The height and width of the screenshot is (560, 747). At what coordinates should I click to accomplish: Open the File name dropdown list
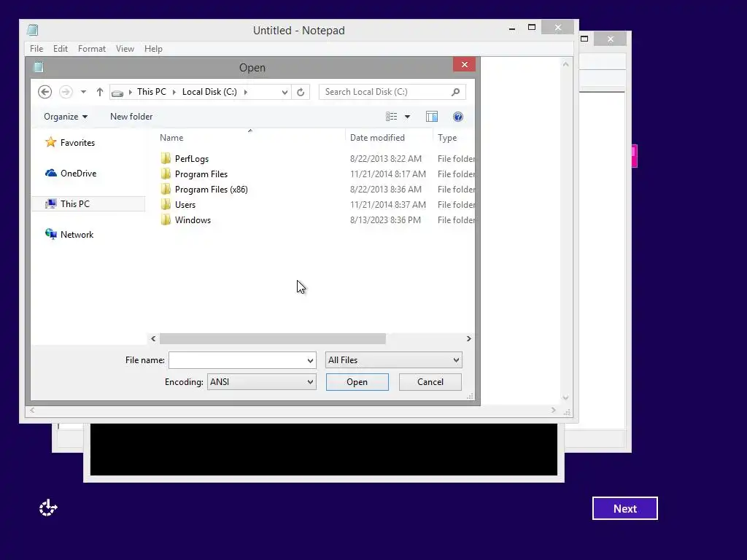310,360
